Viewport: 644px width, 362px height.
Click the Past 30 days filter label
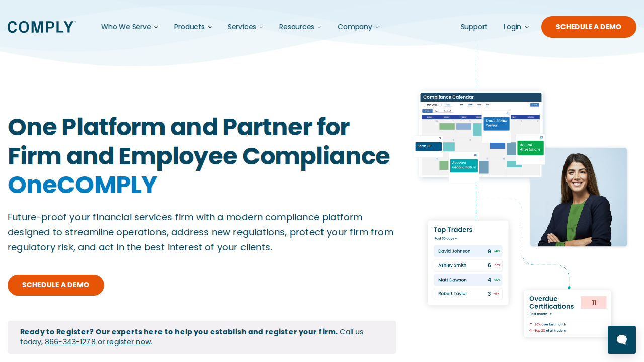click(x=445, y=238)
